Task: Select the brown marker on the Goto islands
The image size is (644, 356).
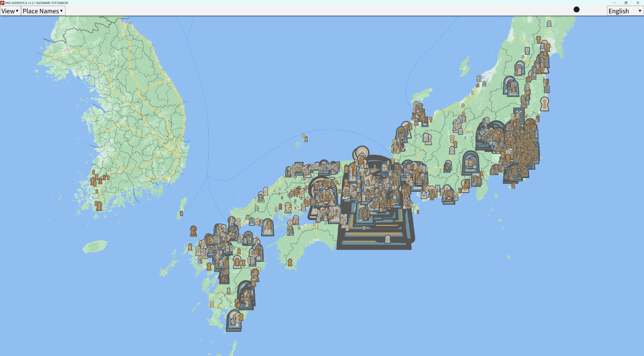Action: click(190, 247)
